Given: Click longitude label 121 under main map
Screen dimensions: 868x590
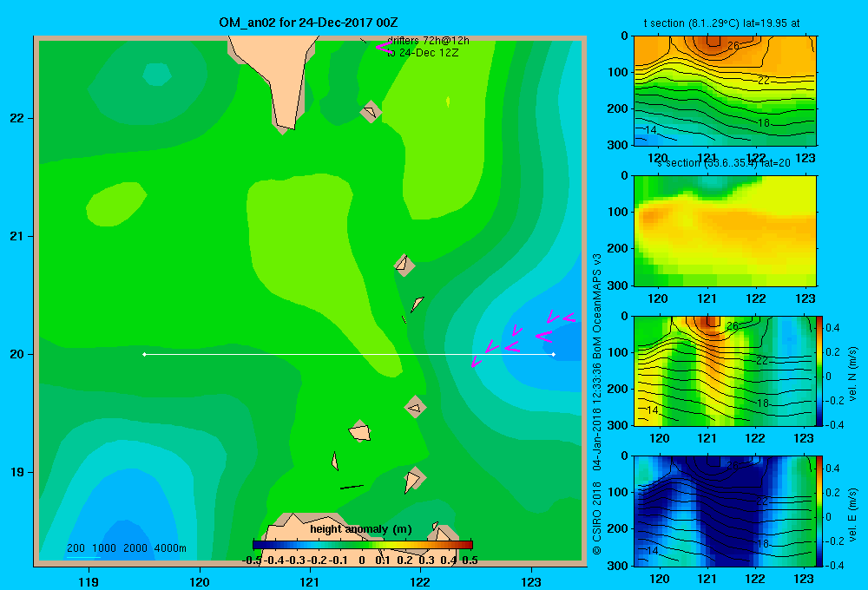Looking at the screenshot, I should [x=310, y=582].
